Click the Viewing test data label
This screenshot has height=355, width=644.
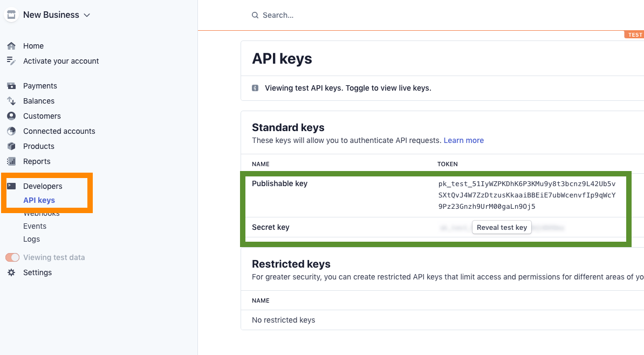pyautogui.click(x=54, y=258)
